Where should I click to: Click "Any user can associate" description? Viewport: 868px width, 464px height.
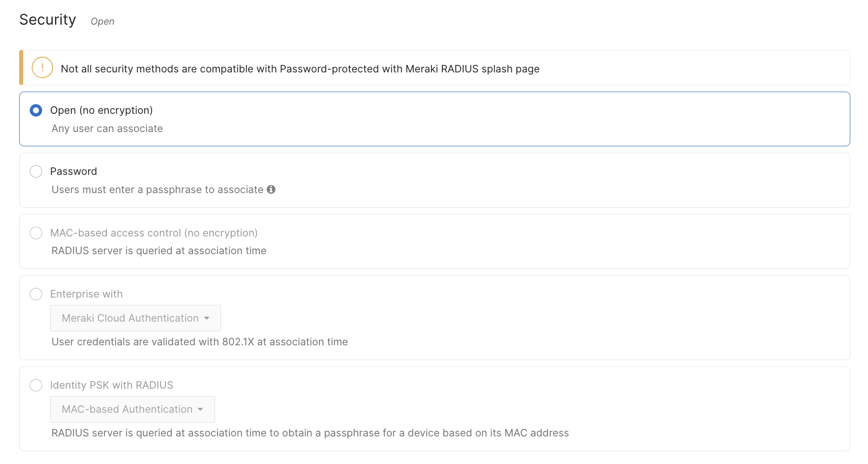click(107, 129)
